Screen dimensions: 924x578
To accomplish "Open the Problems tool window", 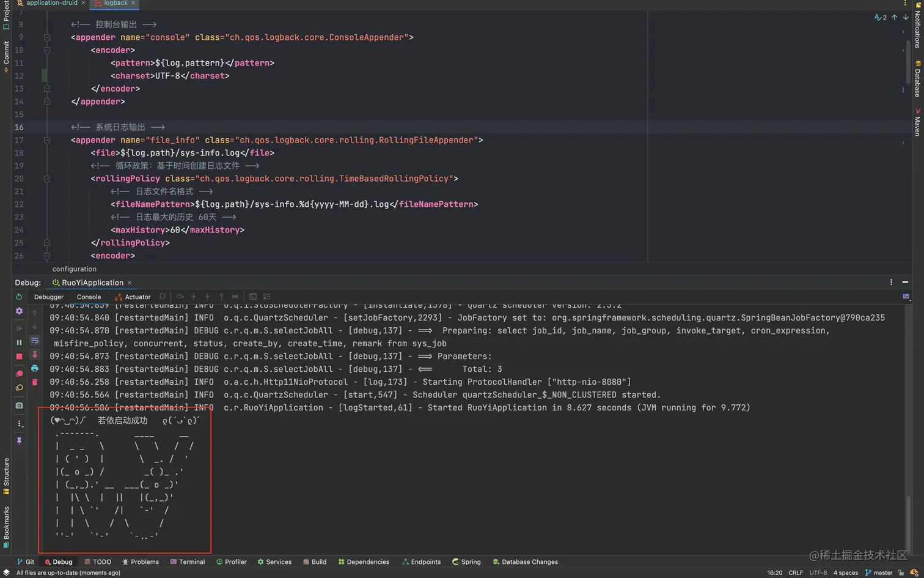I will pos(141,562).
